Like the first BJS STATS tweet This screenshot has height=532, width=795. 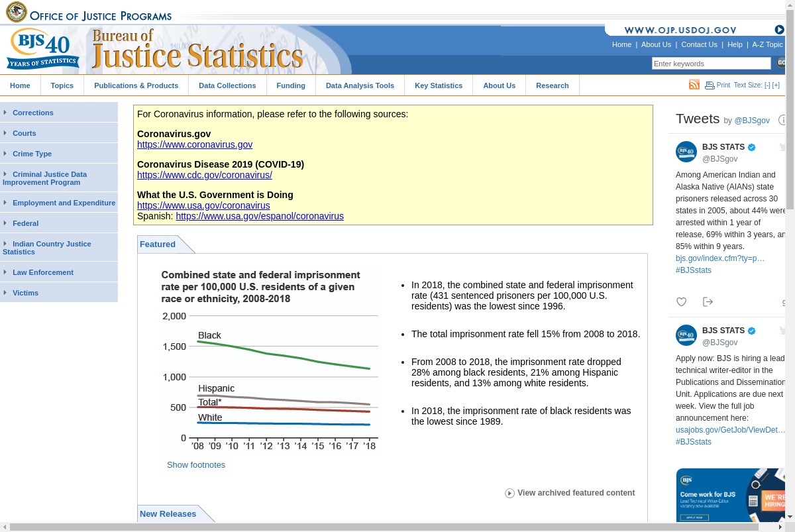coord(681,302)
